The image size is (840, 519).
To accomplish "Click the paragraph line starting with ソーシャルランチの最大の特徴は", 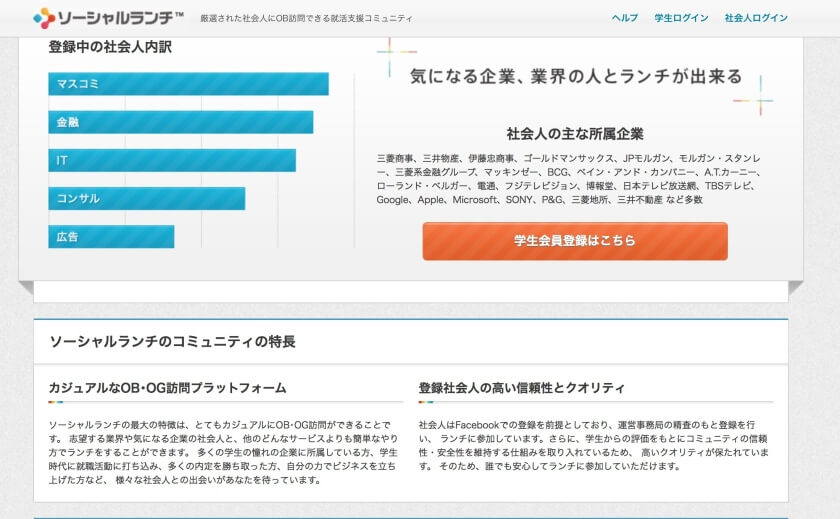I will click(x=220, y=425).
